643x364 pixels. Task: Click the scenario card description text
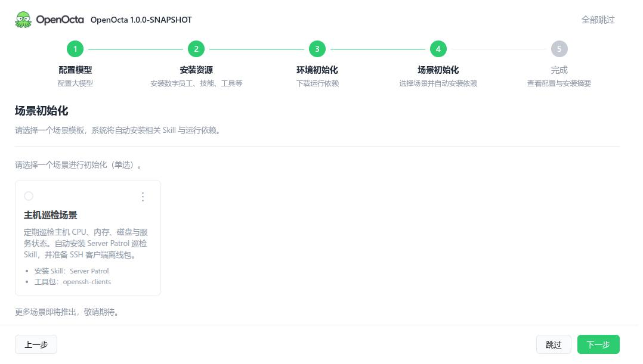86,244
